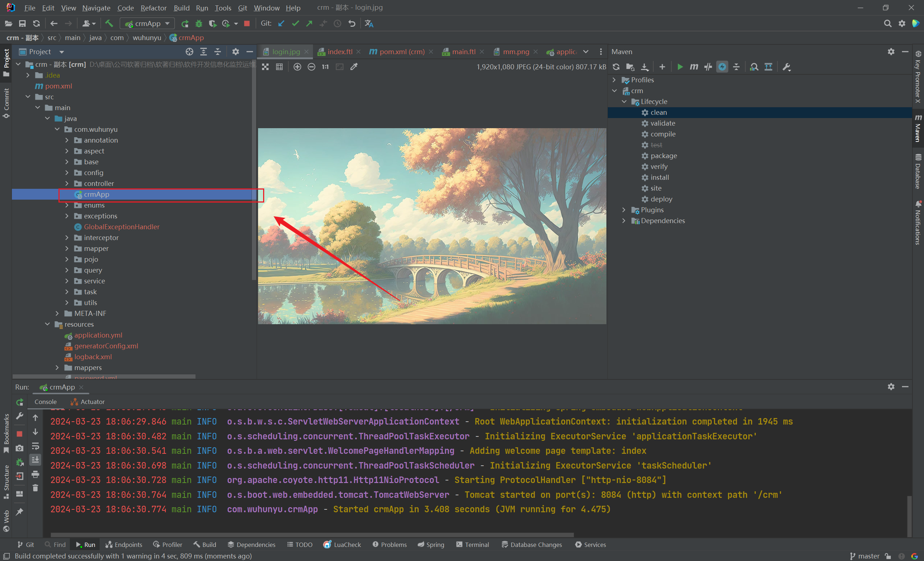Open crmApp run configuration dropdown
This screenshot has height=561, width=924.
(147, 23)
